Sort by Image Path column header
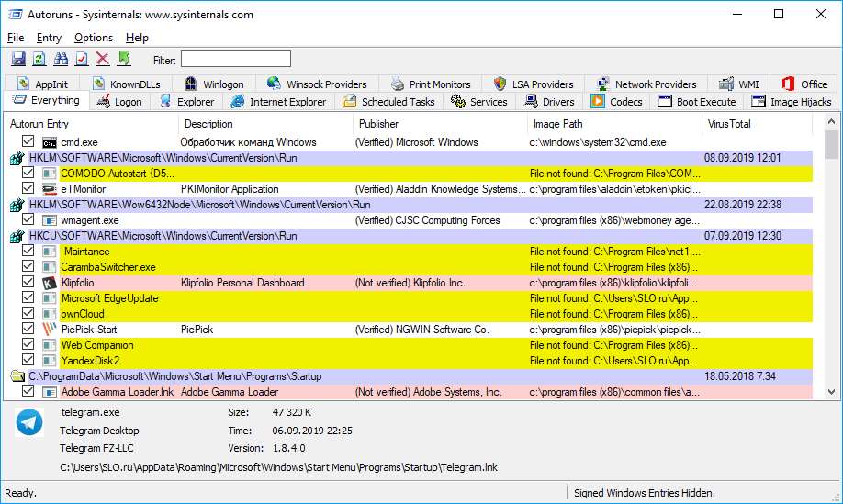 click(614, 124)
